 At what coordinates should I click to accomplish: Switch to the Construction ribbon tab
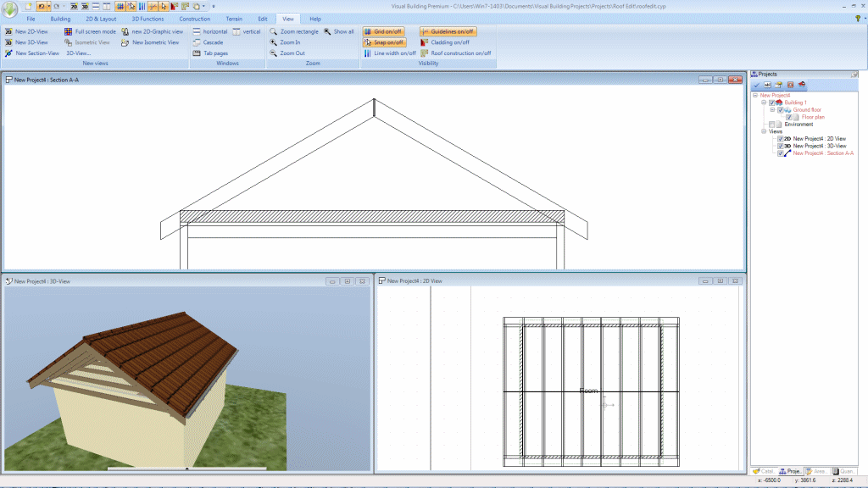pyautogui.click(x=194, y=18)
